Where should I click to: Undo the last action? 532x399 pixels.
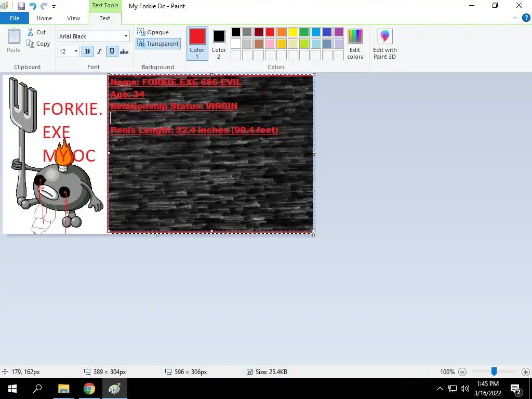click(33, 6)
